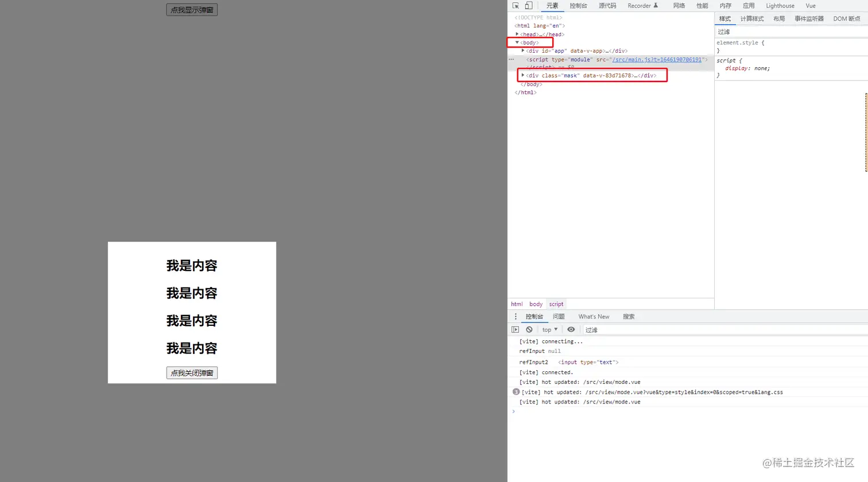The height and width of the screenshot is (482, 868).
Task: Select the drawer 控制台 tab
Action: (x=534, y=317)
